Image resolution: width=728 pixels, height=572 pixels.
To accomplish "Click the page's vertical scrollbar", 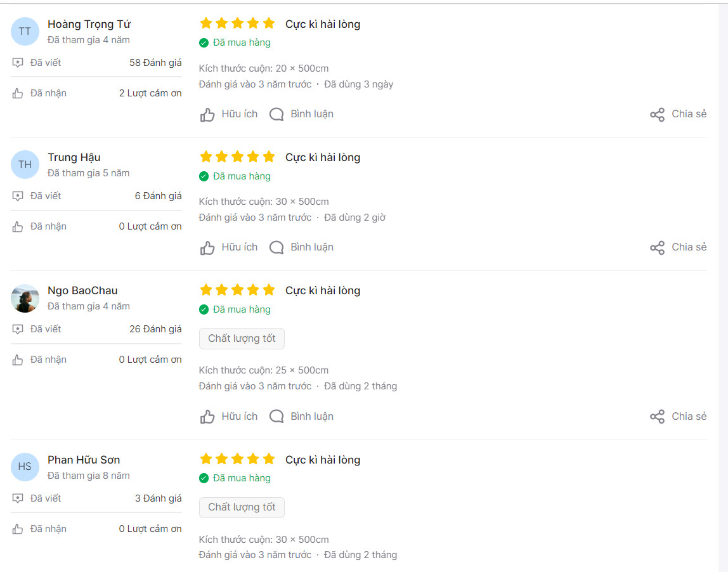I will pyautogui.click(x=724, y=285).
